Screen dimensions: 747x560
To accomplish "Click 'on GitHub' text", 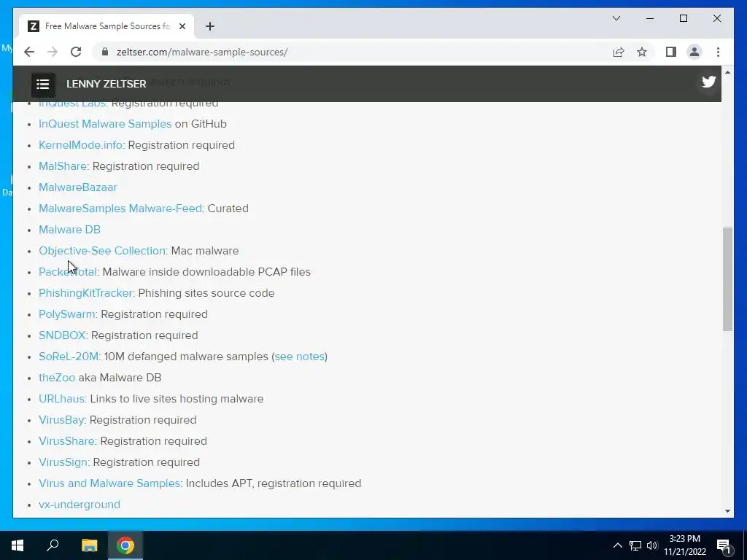I will [x=201, y=124].
